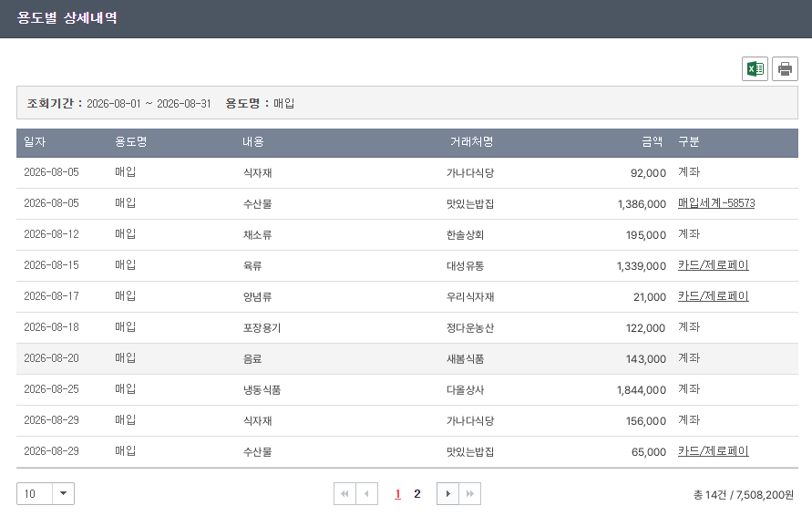Click the 용도별 상세내역 title
This screenshot has width=812, height=516.
[67, 17]
